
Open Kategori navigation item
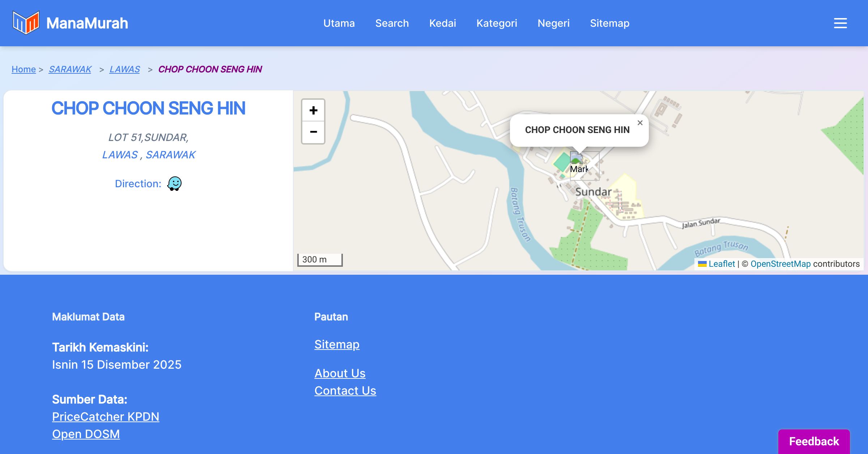[x=497, y=23]
